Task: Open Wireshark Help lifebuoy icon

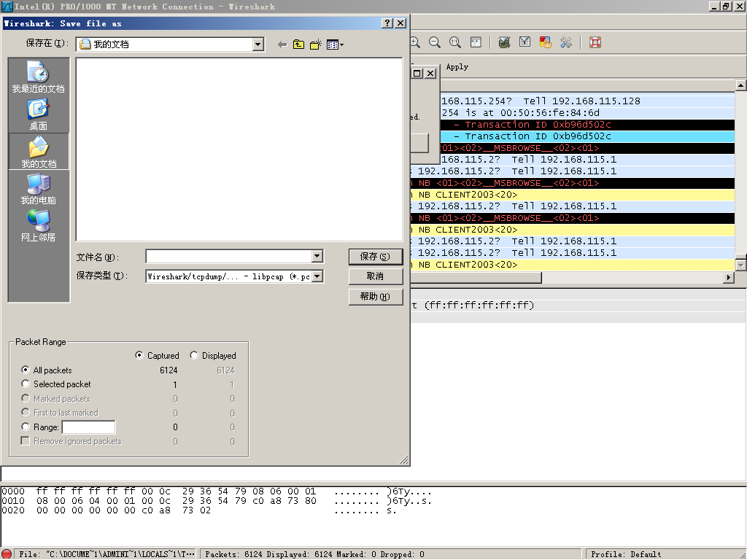Action: tap(595, 42)
